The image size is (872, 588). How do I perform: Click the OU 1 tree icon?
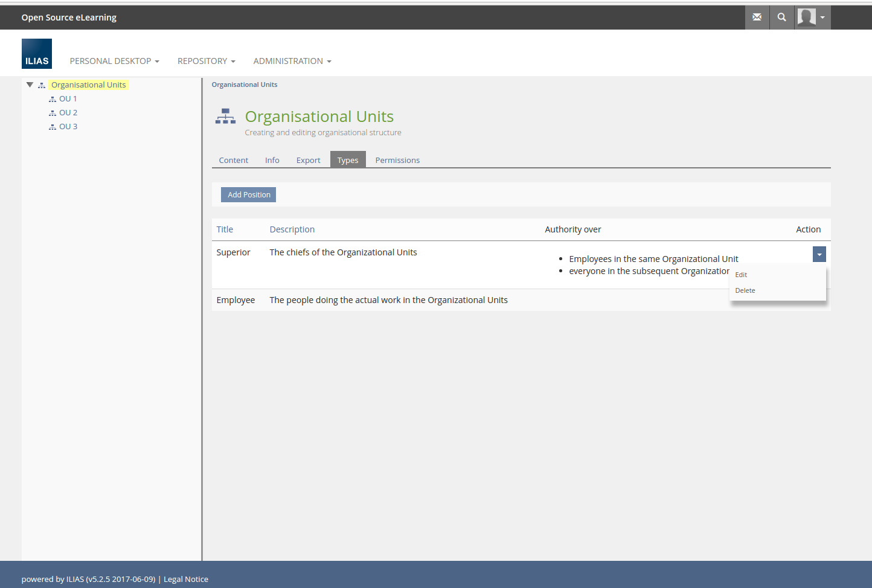(53, 99)
